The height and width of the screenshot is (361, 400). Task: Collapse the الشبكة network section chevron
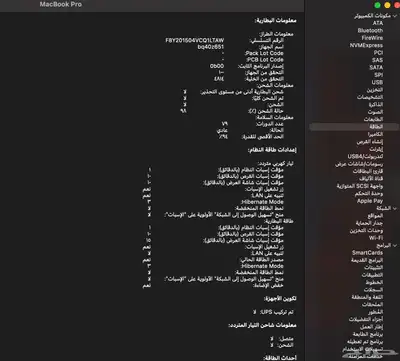[395, 208]
